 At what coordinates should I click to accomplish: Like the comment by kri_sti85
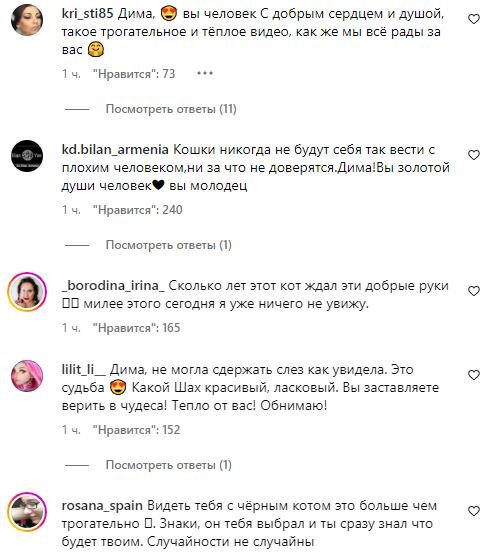(474, 19)
